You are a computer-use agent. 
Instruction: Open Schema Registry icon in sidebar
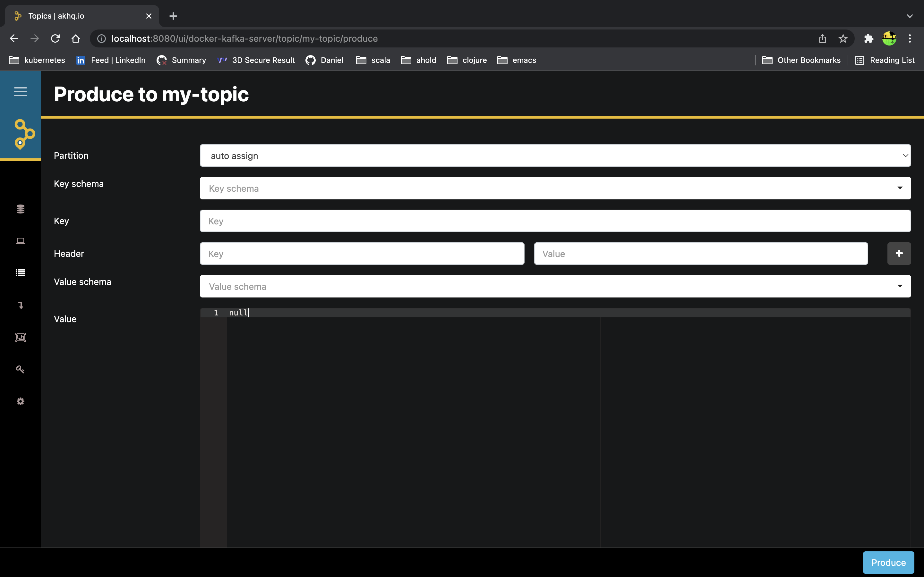point(20,337)
